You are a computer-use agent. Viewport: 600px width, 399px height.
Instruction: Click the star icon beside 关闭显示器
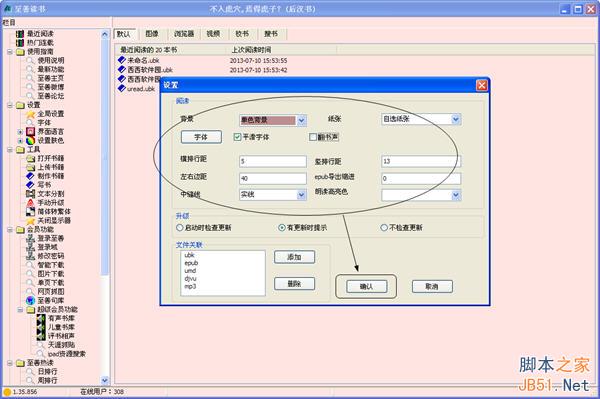pos(31,220)
